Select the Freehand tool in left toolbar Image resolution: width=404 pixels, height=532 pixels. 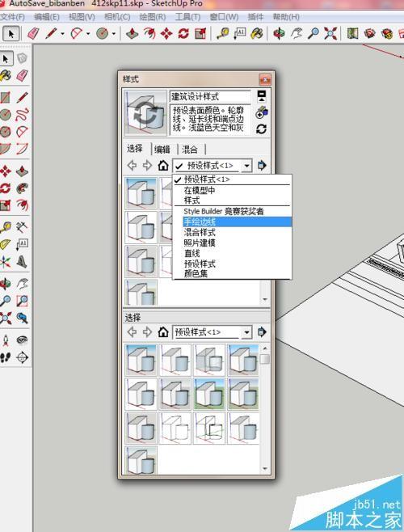(x=22, y=115)
